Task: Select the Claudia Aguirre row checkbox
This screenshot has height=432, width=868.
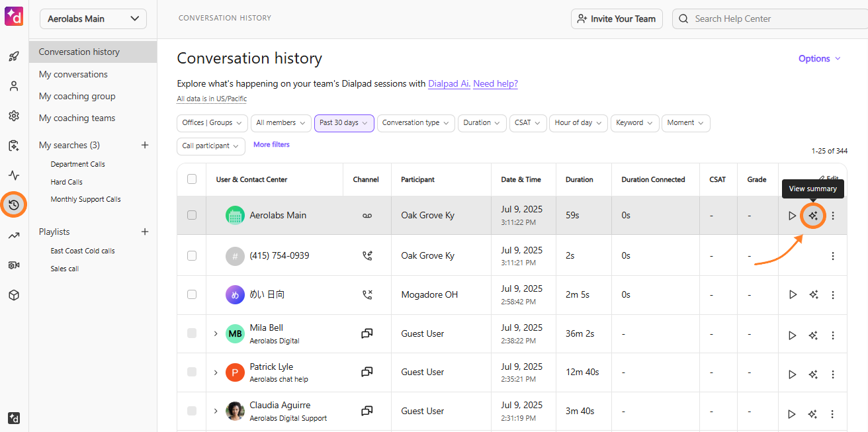Action: point(192,411)
